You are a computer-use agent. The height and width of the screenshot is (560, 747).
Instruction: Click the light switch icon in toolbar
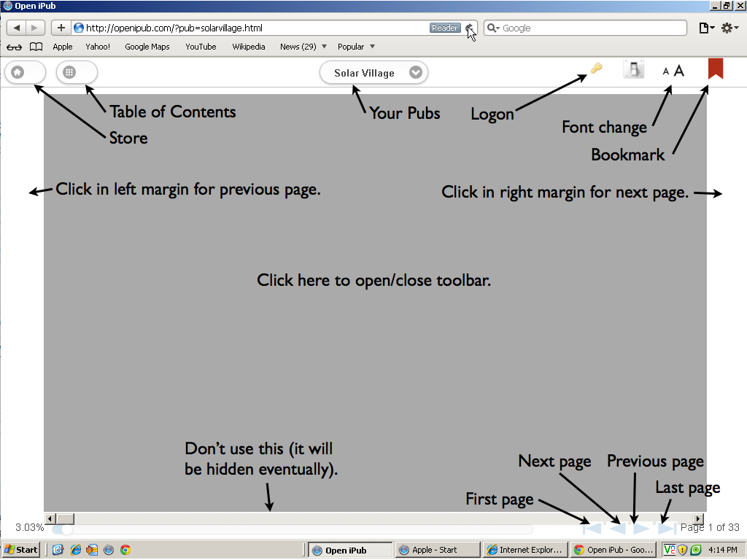coord(634,70)
